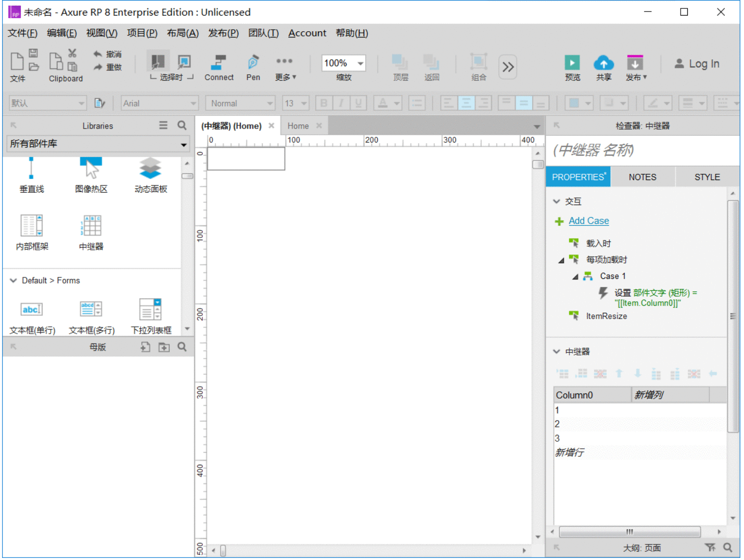
Task: Click the Add Case link
Action: coord(588,221)
